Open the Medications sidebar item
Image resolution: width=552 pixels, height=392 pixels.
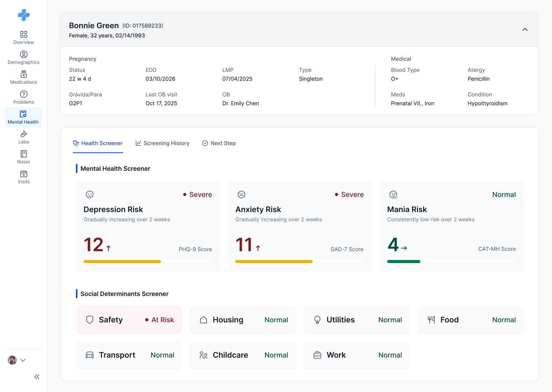click(x=24, y=77)
